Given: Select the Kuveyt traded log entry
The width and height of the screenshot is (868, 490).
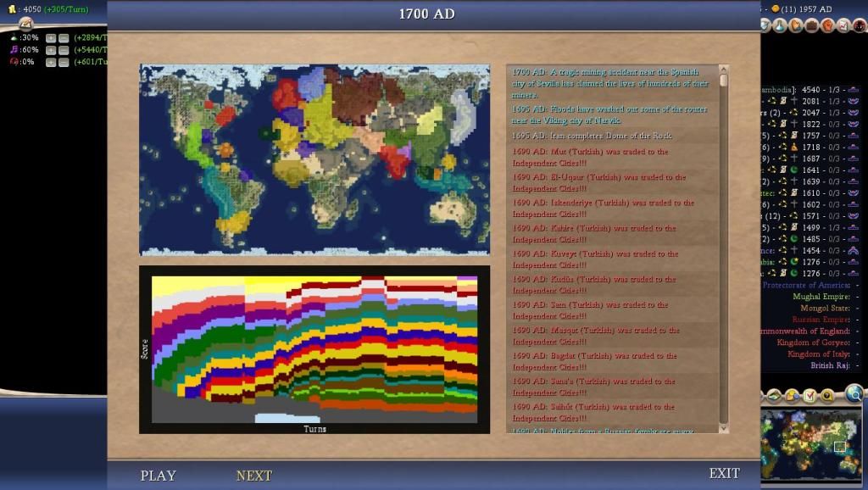Looking at the screenshot, I should [x=612, y=259].
